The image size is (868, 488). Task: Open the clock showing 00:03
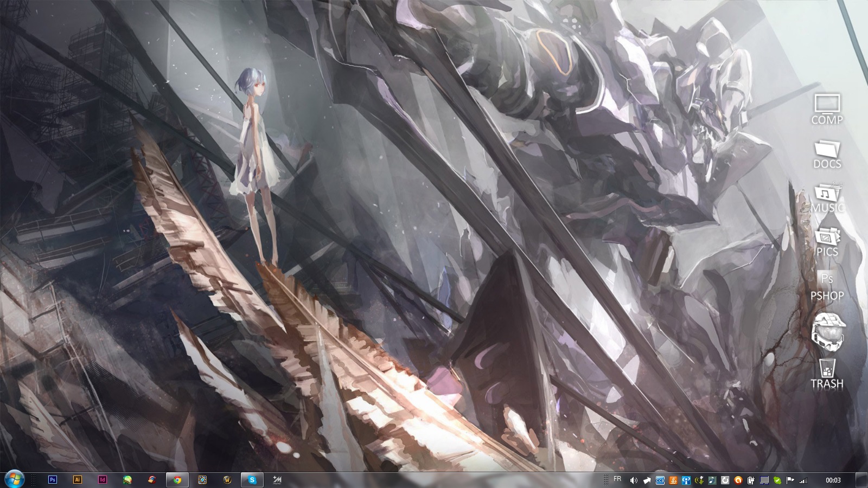(x=833, y=480)
